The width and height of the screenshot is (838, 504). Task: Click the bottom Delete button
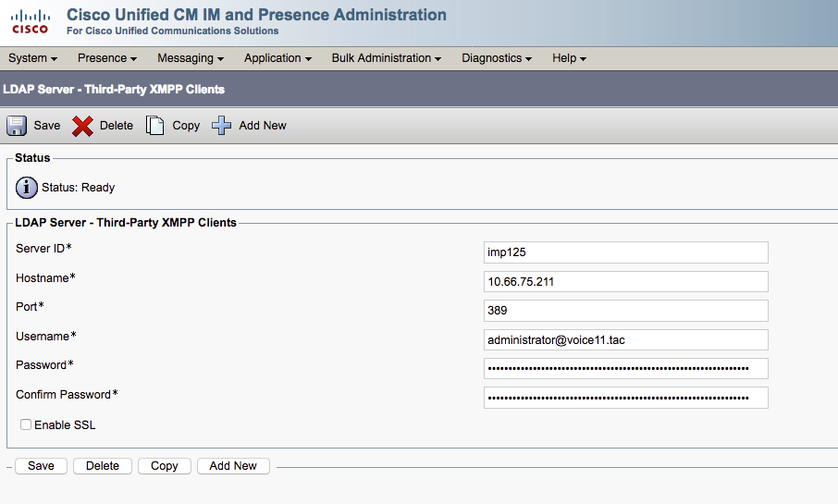[x=103, y=466]
